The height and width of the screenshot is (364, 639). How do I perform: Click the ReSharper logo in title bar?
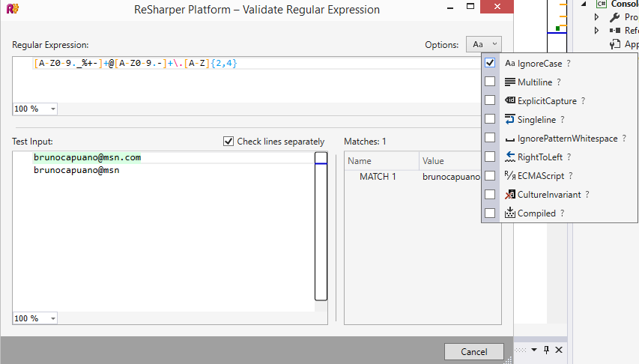[10, 10]
